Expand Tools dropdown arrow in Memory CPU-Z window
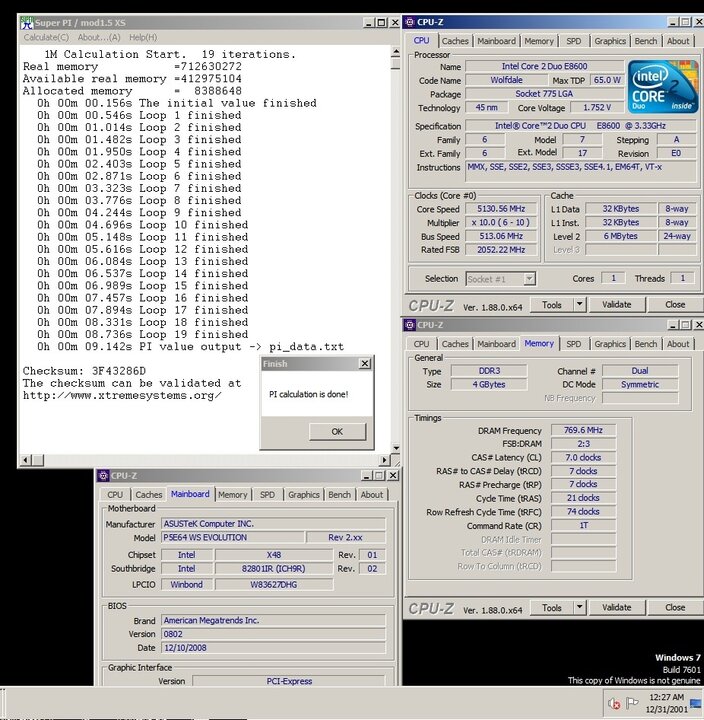 tap(580, 608)
